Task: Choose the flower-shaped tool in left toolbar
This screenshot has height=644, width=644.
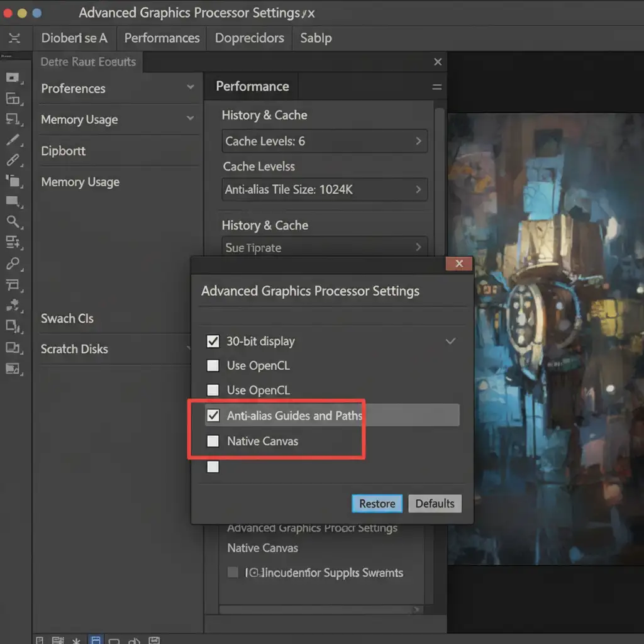Action: click(13, 306)
